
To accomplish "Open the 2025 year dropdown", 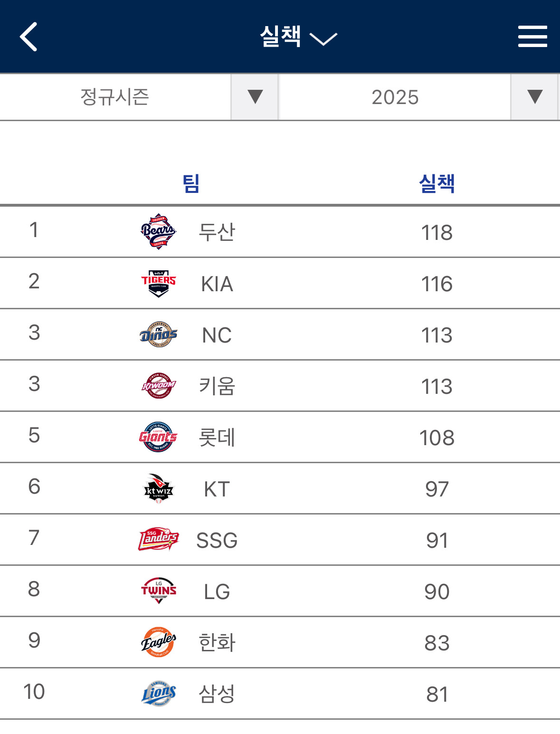I will point(418,97).
